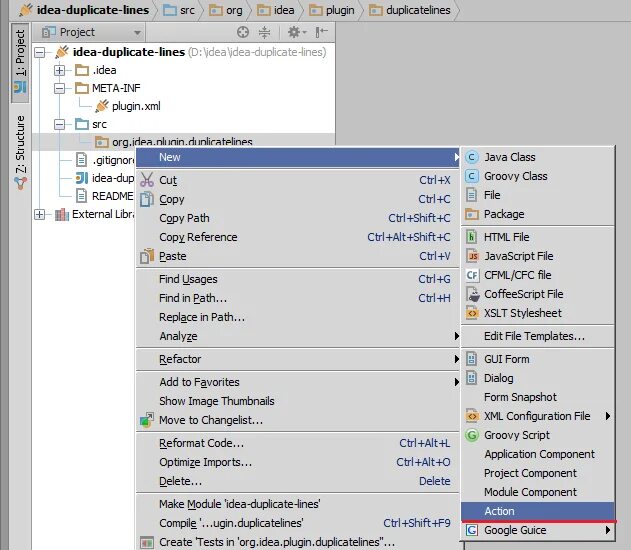
Task: Choose Find Usages menu entry
Action: [x=297, y=279]
